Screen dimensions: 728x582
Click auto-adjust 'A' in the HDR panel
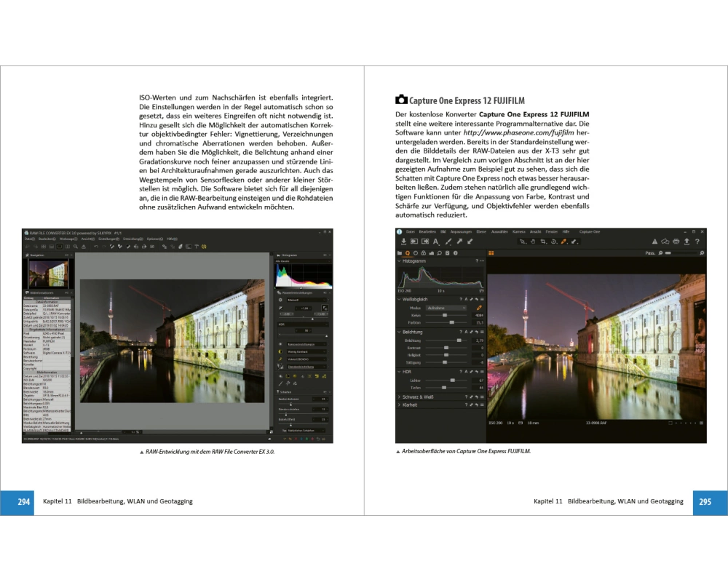coord(465,372)
